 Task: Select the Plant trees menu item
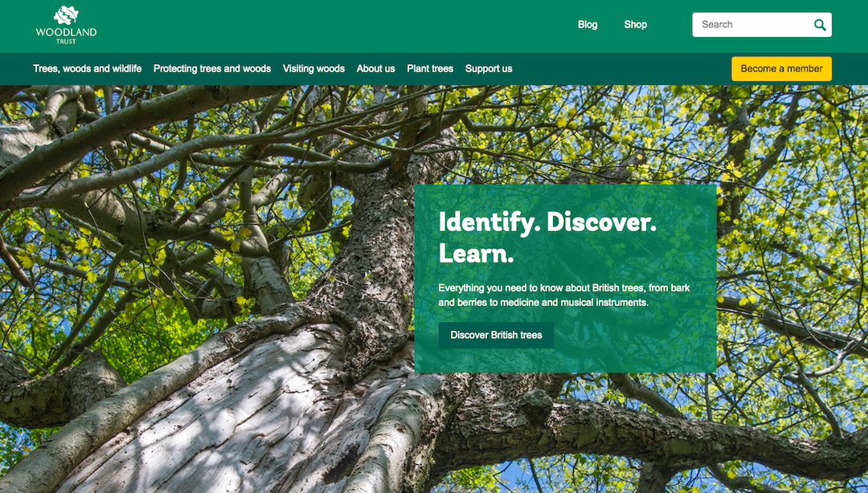tap(430, 69)
